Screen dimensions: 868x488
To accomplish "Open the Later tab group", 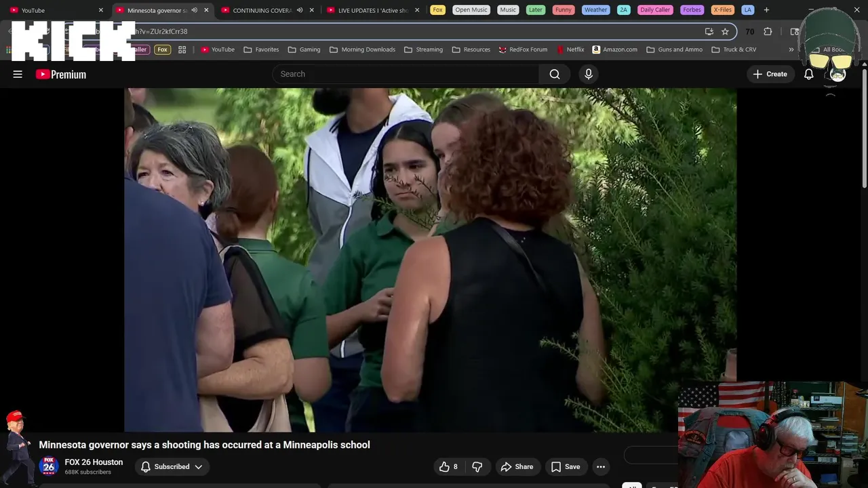I will click(536, 10).
